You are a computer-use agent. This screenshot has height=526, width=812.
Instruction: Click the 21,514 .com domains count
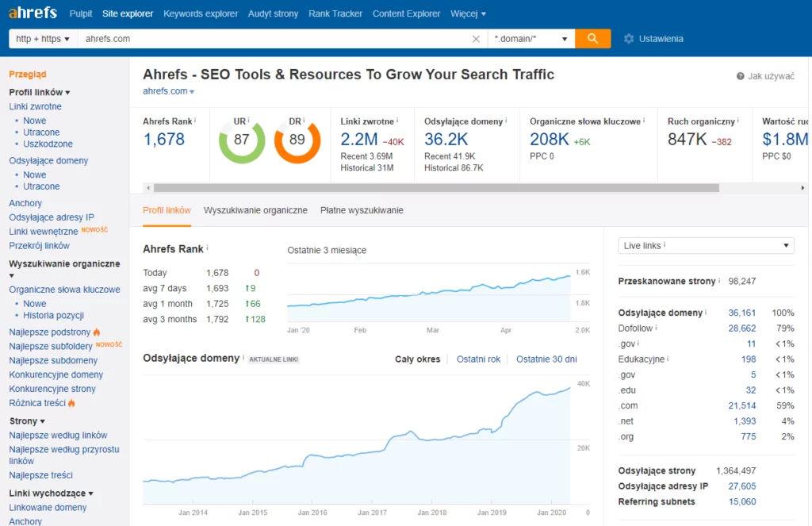[742, 405]
